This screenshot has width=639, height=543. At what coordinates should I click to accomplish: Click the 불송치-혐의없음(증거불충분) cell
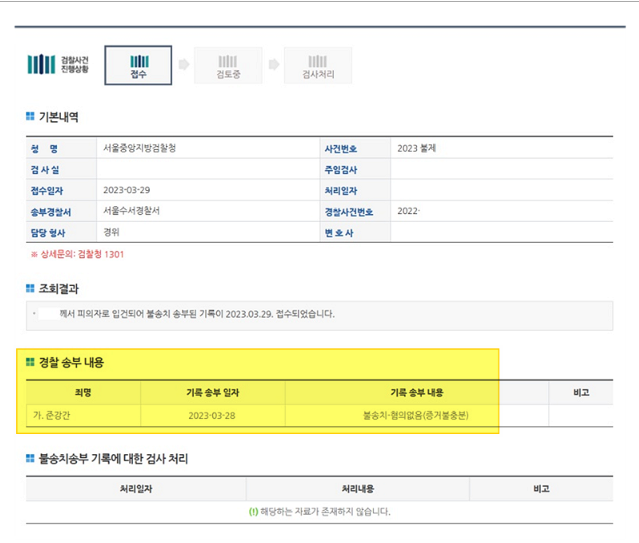pos(416,415)
